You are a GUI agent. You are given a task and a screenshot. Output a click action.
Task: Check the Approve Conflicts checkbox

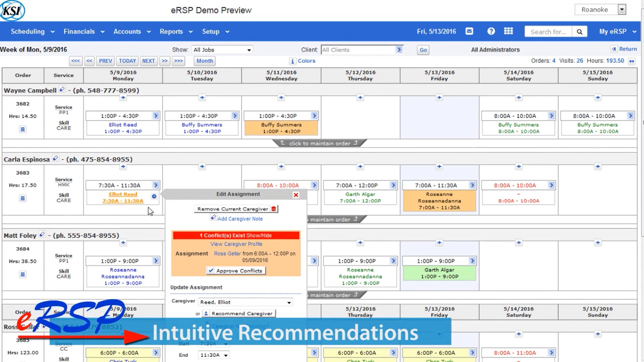(211, 271)
